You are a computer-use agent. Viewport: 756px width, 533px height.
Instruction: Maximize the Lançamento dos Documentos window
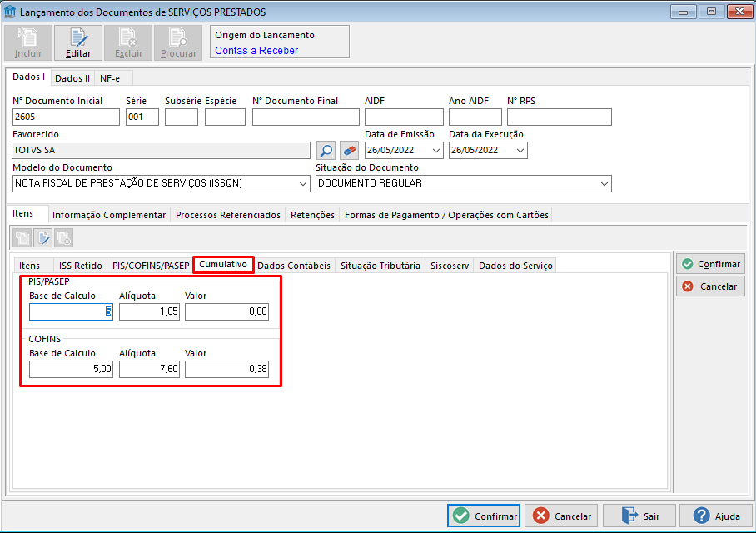[x=711, y=12]
